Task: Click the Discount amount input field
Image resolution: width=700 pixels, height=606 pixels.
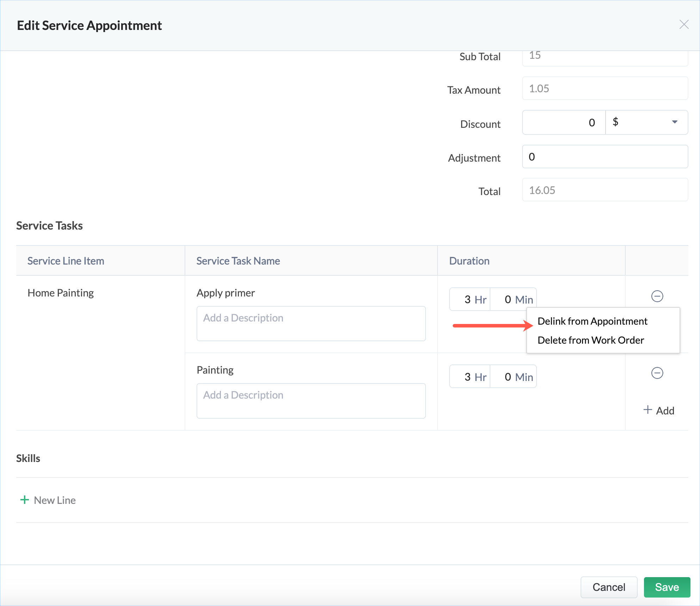Action: point(564,122)
